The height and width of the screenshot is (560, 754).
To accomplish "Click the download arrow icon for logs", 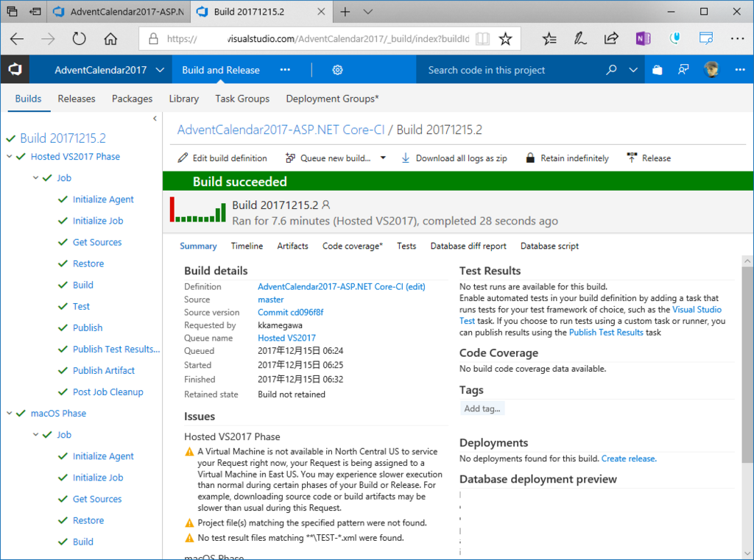I will (406, 158).
